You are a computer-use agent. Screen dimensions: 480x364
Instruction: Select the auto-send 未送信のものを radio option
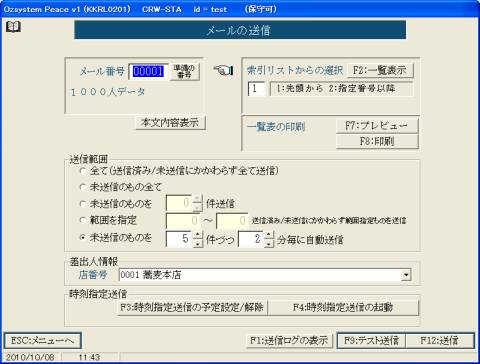coord(83,238)
